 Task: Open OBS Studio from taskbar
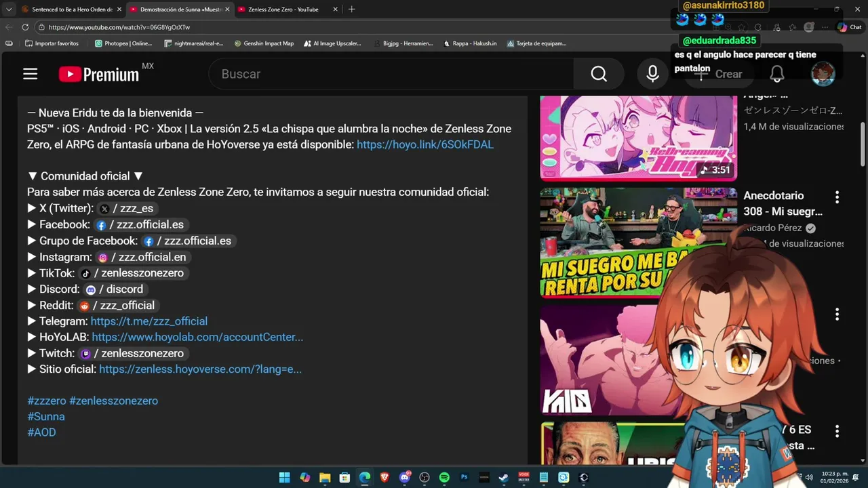[x=425, y=477]
